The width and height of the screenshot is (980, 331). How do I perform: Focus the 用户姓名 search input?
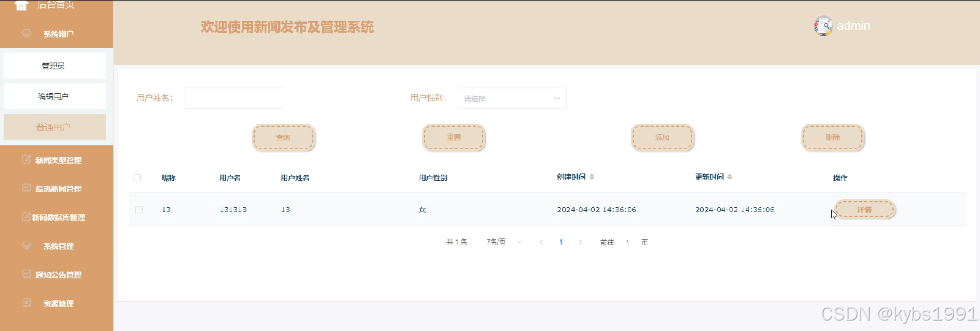point(233,98)
